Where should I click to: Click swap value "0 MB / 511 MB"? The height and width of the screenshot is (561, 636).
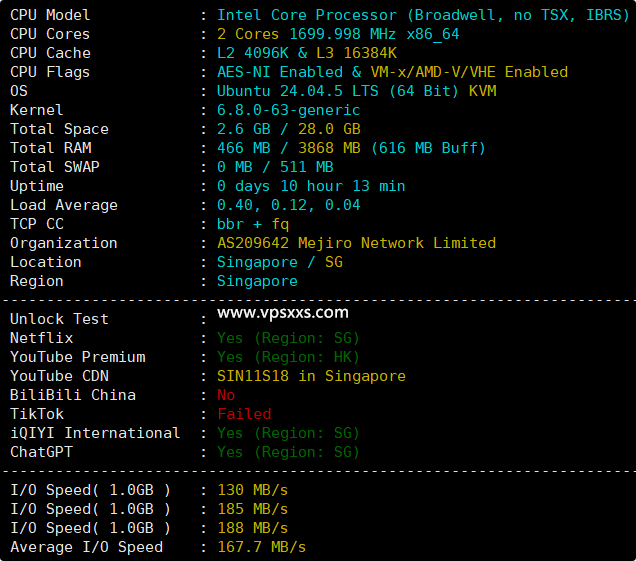pos(275,167)
